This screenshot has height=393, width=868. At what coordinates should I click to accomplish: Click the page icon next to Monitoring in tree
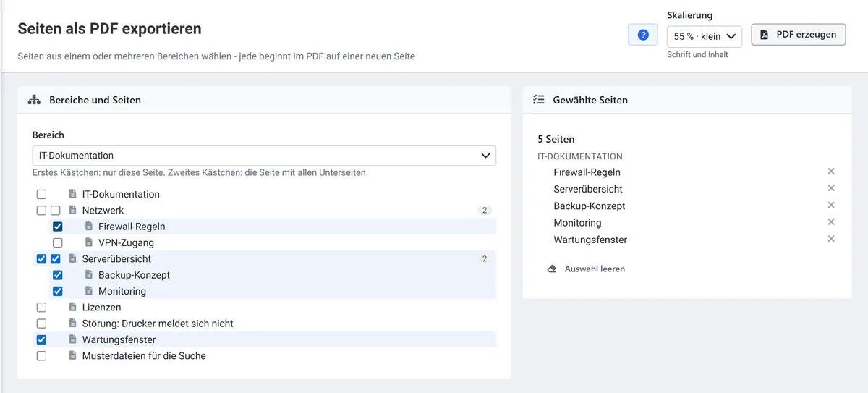(x=89, y=291)
